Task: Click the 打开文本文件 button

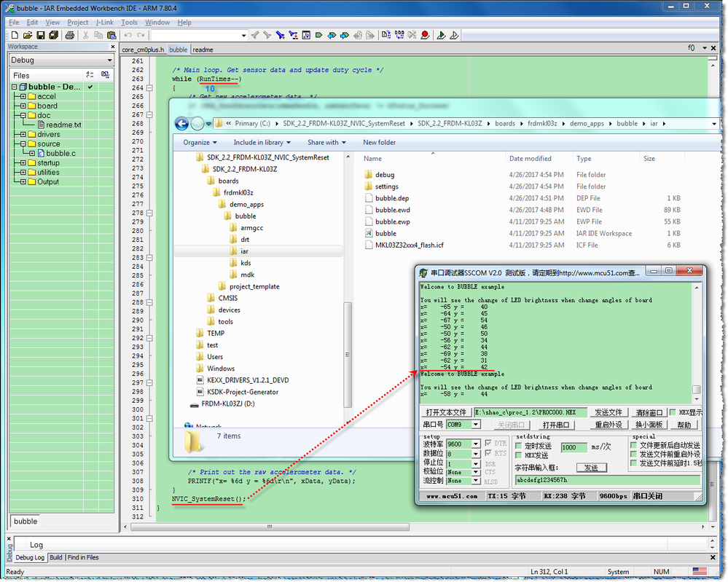Action: tap(446, 412)
